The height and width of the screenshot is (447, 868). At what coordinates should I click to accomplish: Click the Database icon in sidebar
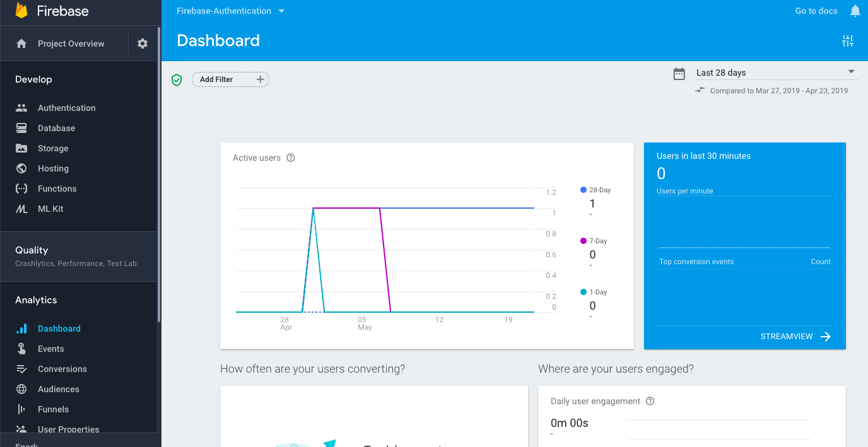pos(21,128)
